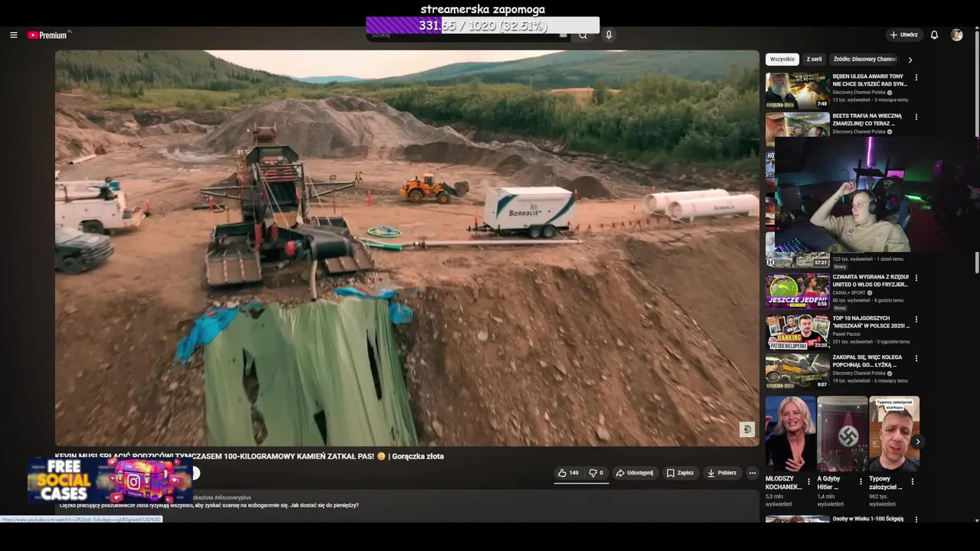Open the YouTube hamburger guide menu

[x=13, y=35]
